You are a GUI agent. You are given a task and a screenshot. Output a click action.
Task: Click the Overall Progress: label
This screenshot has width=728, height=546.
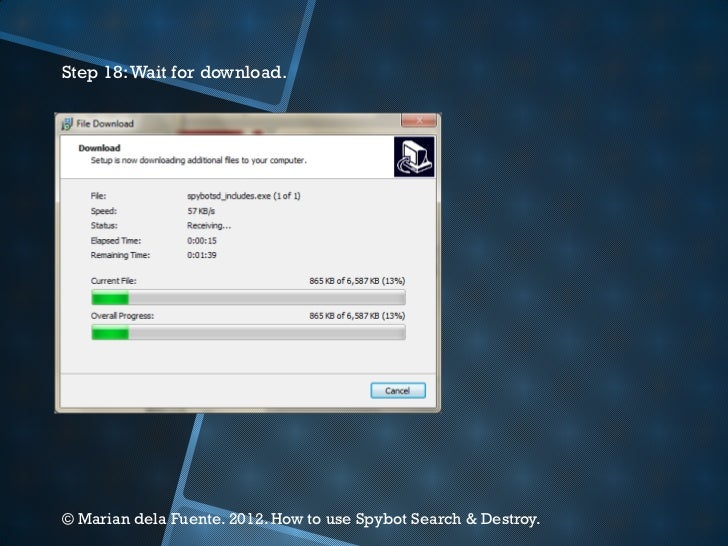pyautogui.click(x=122, y=316)
